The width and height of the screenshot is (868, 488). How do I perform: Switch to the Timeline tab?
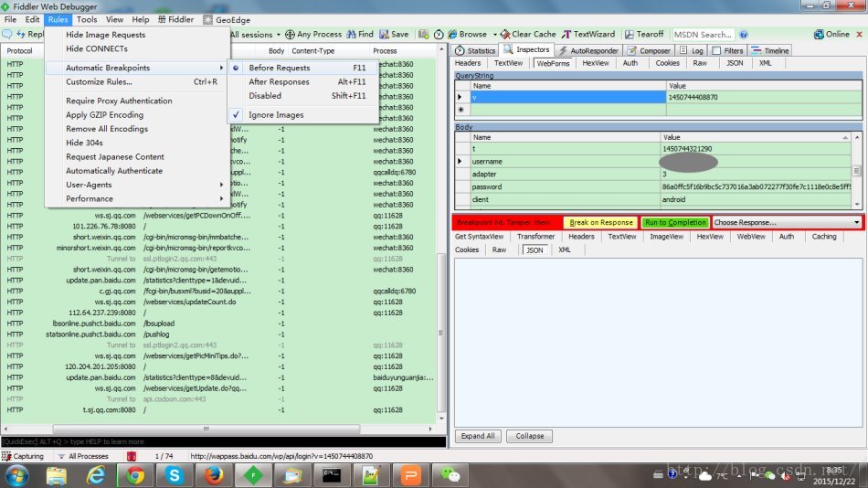[770, 50]
